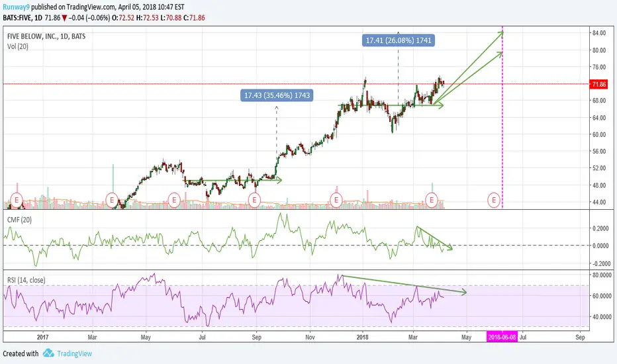Select the 17.41 (26.08%) 1741 measurement label
Viewport: 617px width, 364px height.
[399, 40]
